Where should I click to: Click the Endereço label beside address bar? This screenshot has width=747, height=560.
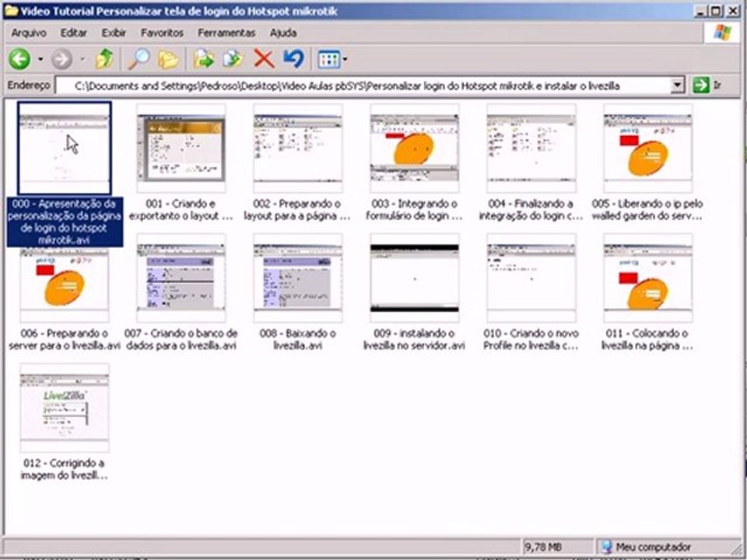[x=29, y=86]
